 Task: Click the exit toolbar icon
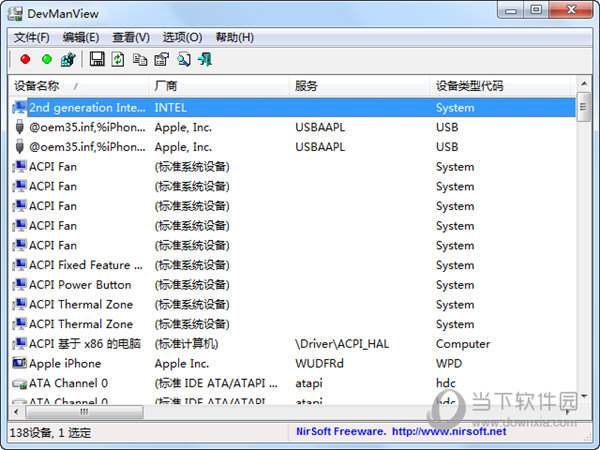[x=205, y=59]
